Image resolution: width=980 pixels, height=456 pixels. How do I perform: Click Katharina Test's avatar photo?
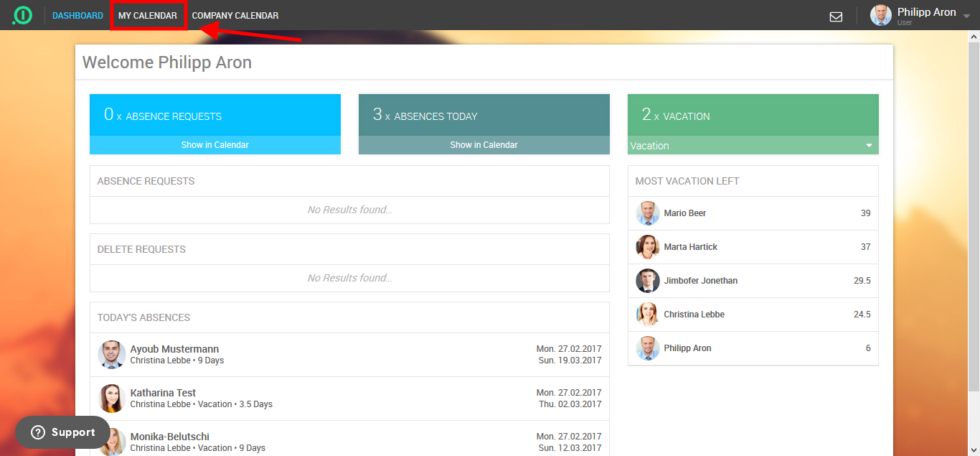112,399
